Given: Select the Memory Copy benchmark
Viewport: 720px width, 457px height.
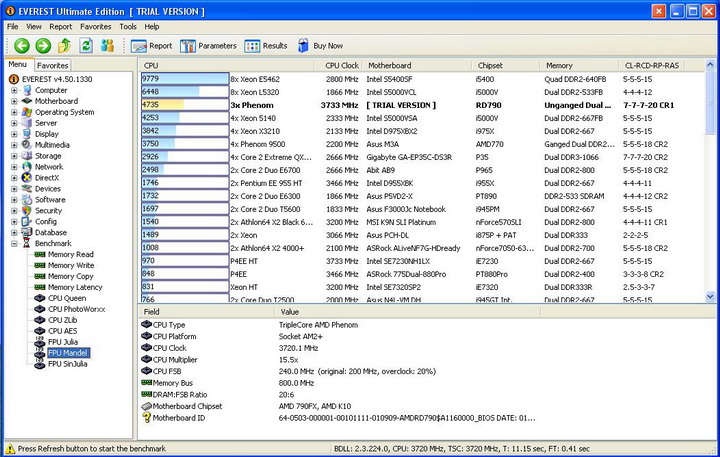Looking at the screenshot, I should (71, 276).
